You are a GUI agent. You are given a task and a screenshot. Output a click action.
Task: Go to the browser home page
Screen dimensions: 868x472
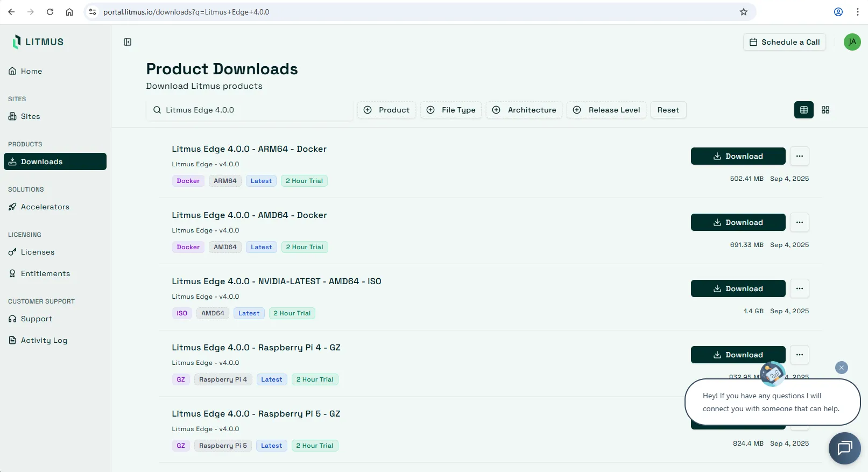tap(69, 12)
